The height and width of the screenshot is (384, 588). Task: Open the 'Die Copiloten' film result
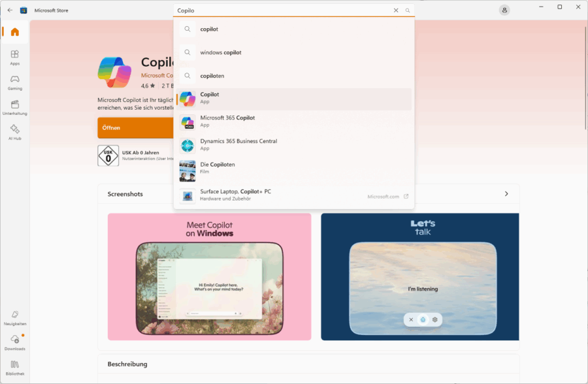(294, 170)
